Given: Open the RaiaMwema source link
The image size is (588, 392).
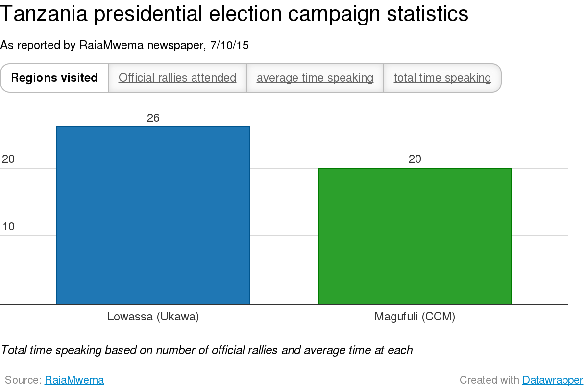Looking at the screenshot, I should [x=74, y=380].
